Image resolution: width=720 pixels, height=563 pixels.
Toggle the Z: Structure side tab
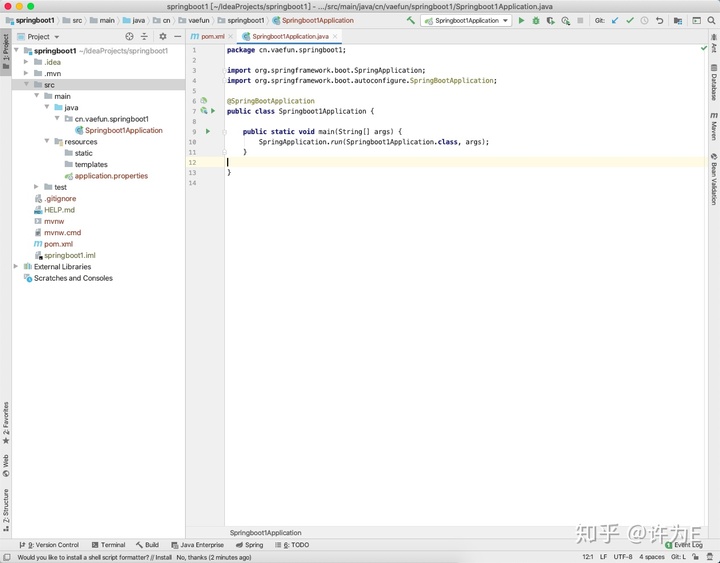6,510
